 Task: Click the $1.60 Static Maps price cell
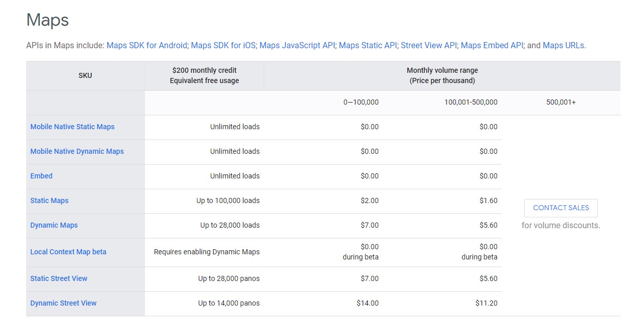(488, 200)
